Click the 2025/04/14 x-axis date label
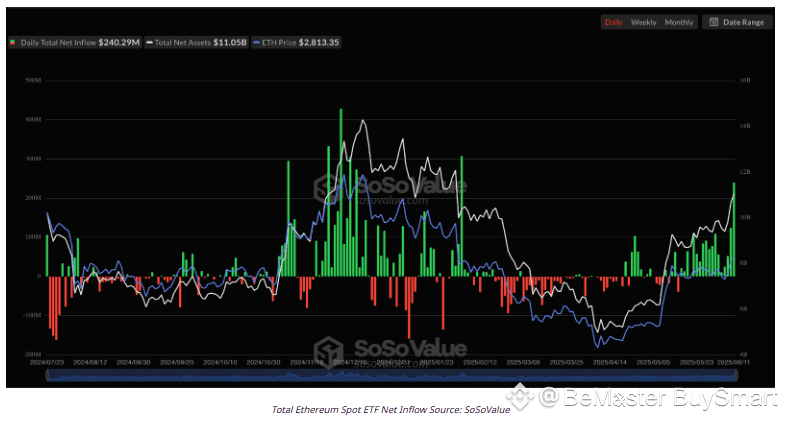This screenshot has height=422, width=785. click(610, 362)
